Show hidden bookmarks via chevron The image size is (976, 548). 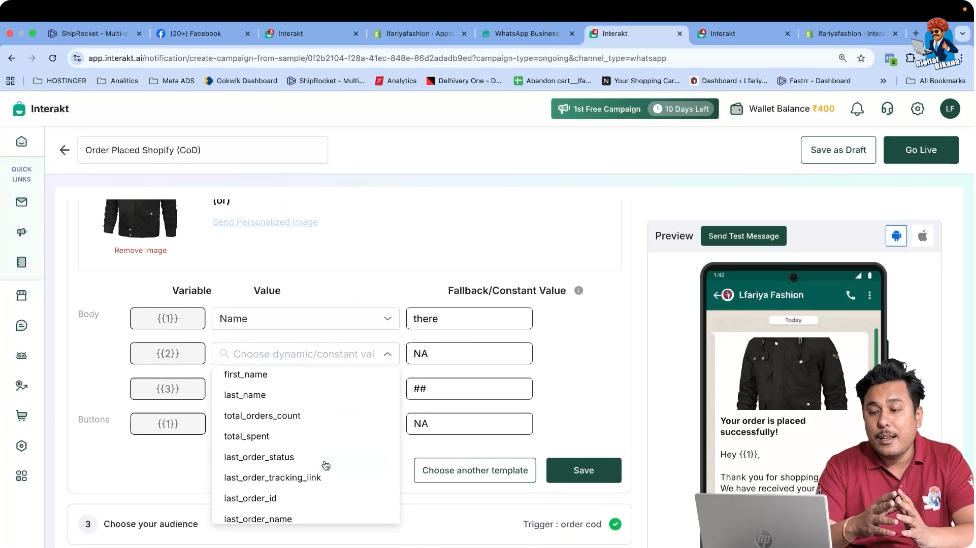pyautogui.click(x=883, y=81)
